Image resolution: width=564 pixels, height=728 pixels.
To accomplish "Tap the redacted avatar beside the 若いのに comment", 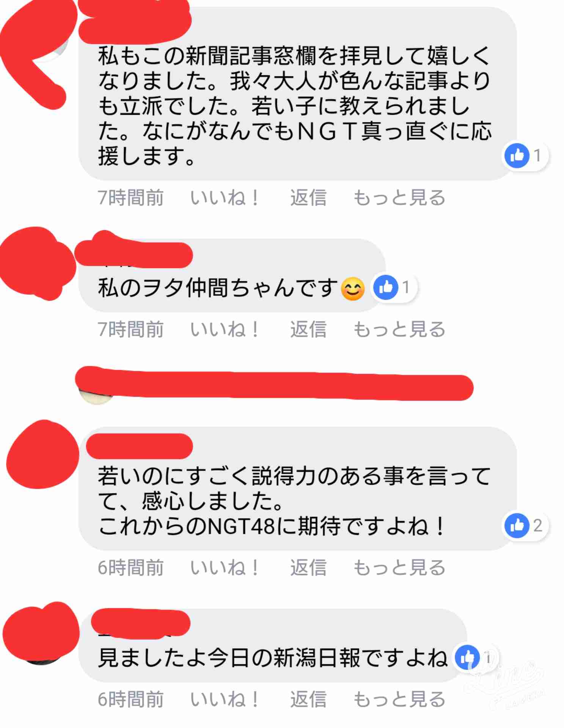I will coord(42,454).
